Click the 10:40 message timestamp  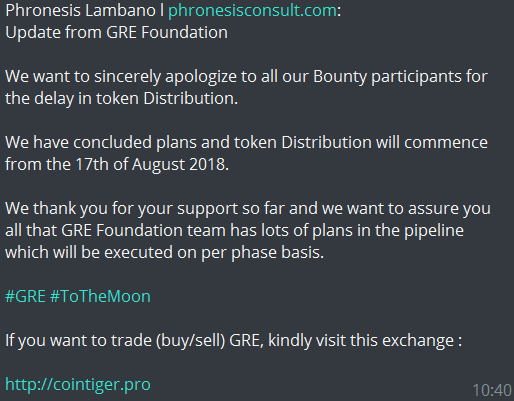(492, 390)
